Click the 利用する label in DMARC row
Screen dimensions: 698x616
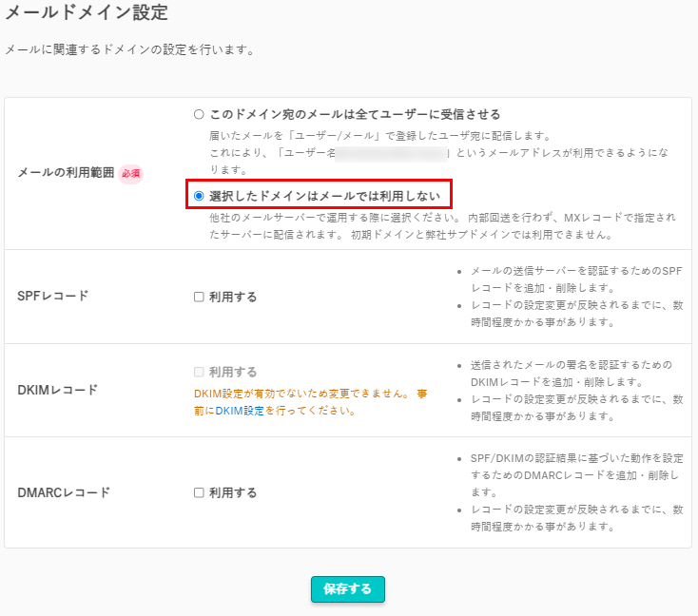coord(233,492)
